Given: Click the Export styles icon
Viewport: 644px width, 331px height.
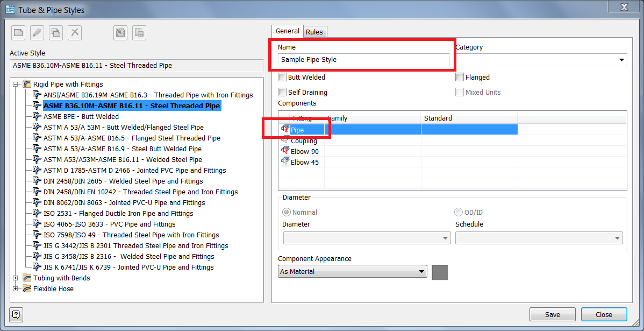Looking at the screenshot, I should (x=139, y=32).
